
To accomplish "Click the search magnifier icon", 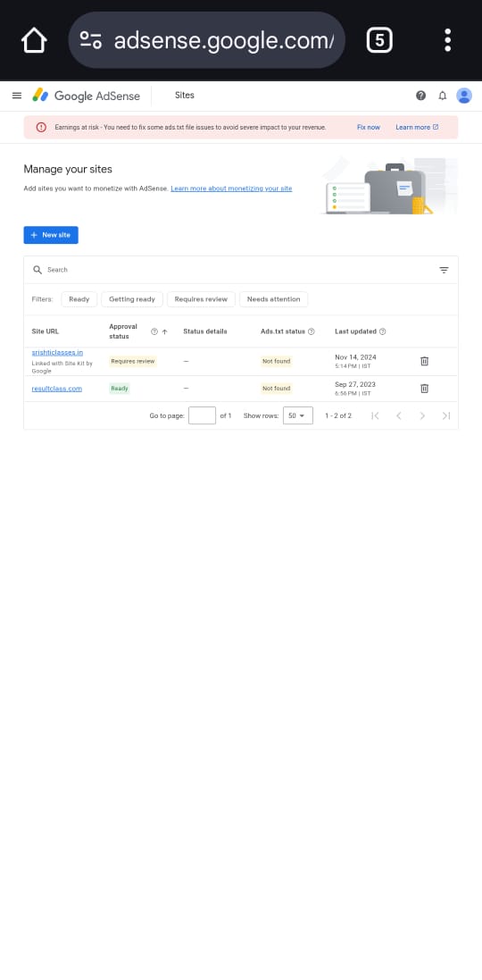I will click(37, 270).
